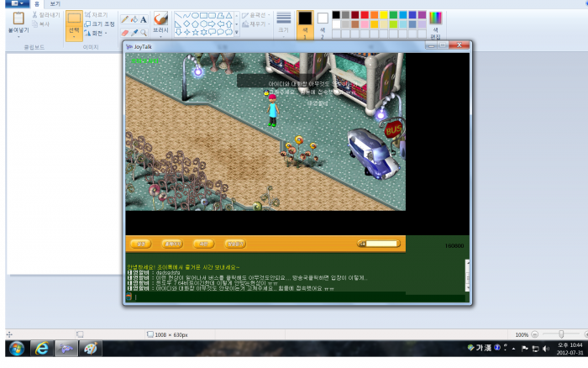Pick the Text tool (A icon)

[x=143, y=18]
